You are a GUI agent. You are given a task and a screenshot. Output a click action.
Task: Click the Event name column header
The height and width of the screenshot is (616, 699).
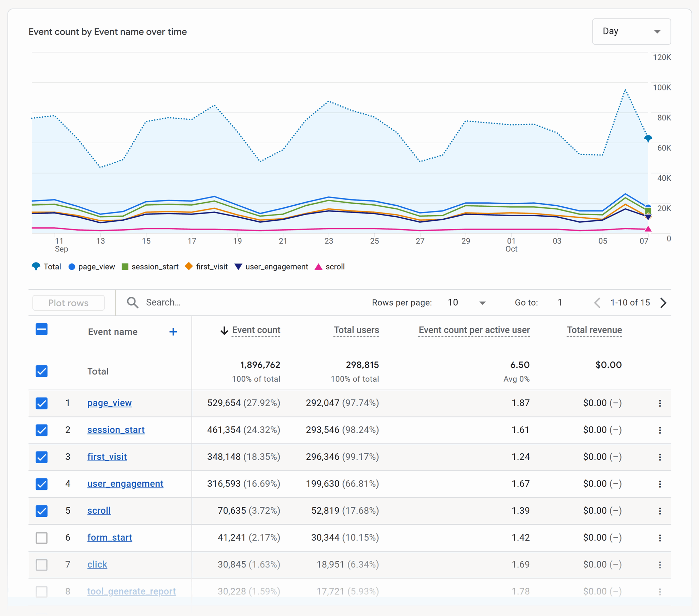(x=113, y=332)
